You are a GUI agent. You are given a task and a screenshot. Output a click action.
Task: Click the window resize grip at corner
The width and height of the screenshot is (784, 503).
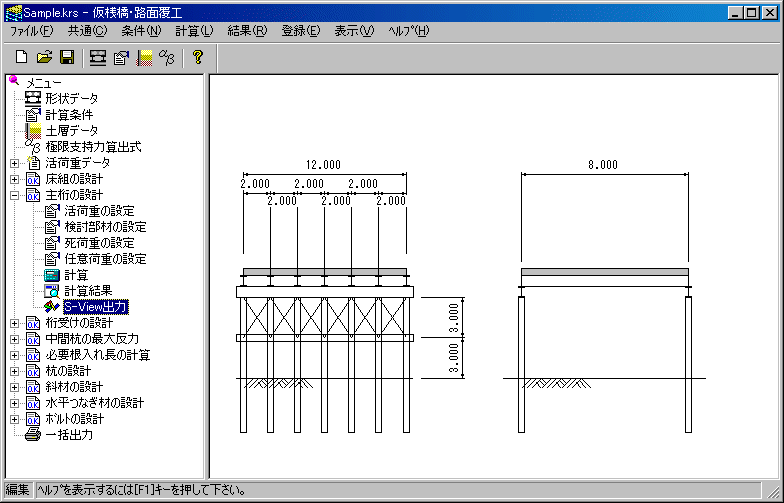[x=772, y=490]
